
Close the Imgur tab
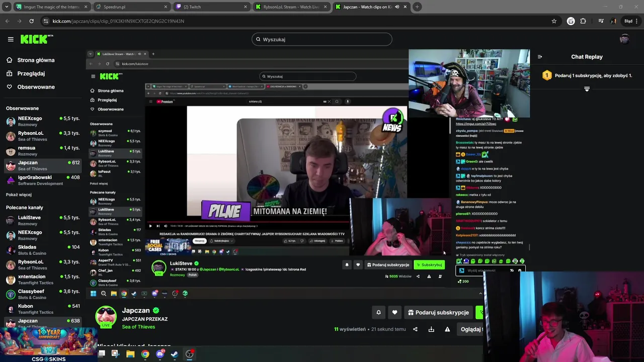86,7
